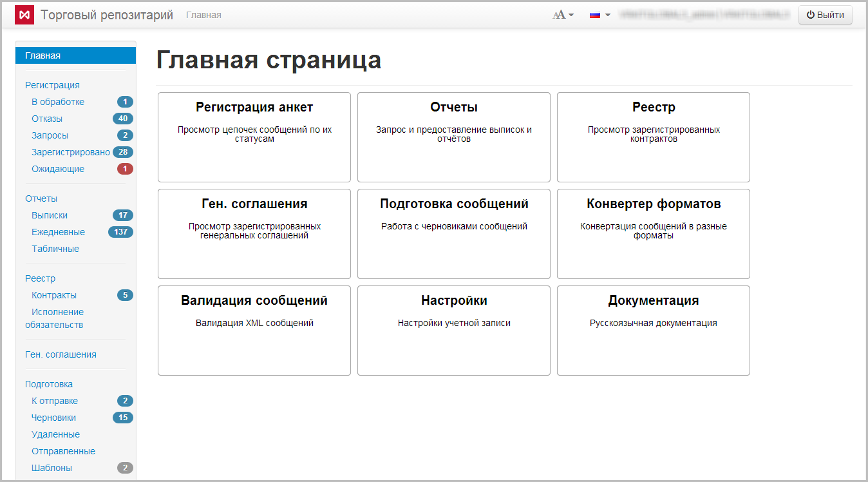Screen dimensions: 868x482
Task: Click the Конвертер форматов tile
Action: pos(654,233)
